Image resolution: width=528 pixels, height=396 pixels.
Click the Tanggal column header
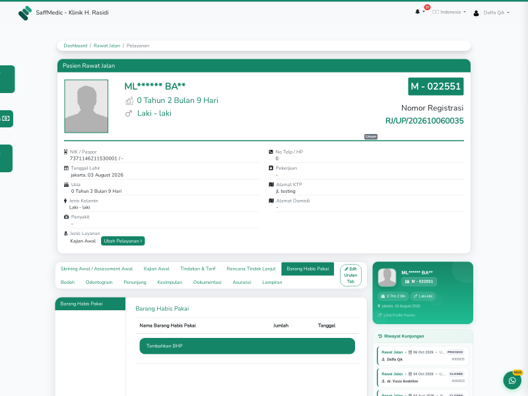point(327,326)
